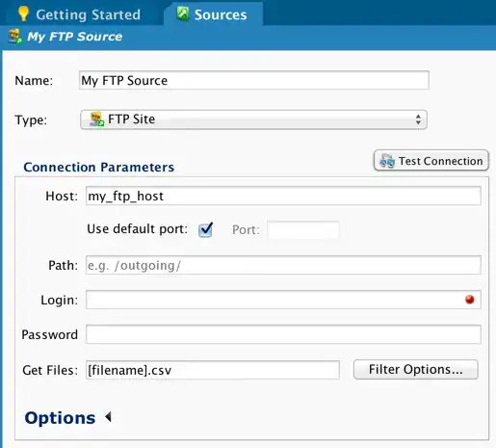Click the My FTP Source header icon
496x448 pixels.
(x=15, y=37)
